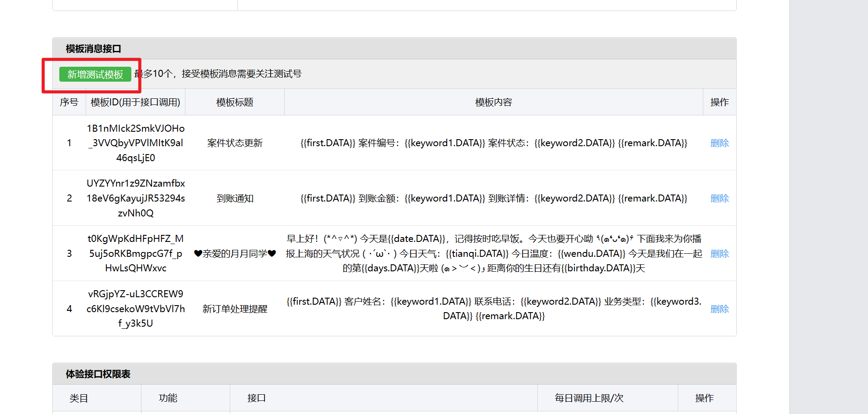868x414 pixels.
Task: Click the 案件编号 template content text
Action: [x=494, y=143]
